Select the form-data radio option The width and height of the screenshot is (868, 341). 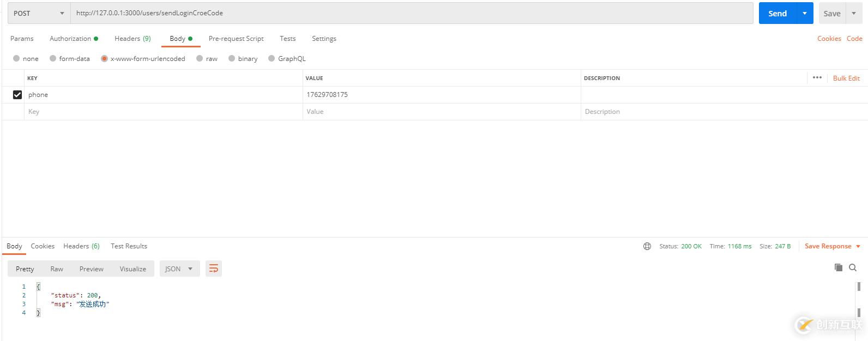pos(53,59)
